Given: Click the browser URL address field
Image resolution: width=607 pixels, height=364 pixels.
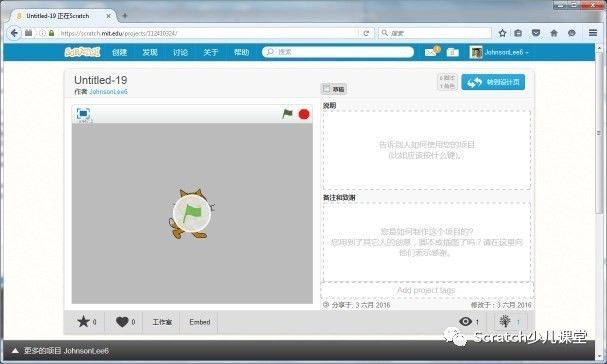Looking at the screenshot, I should pyautogui.click(x=209, y=33).
